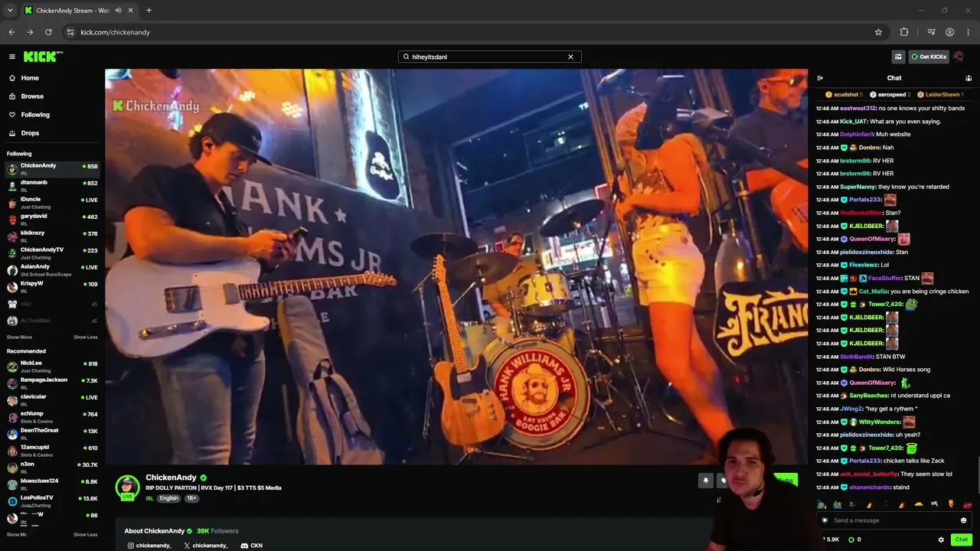Select scudshot in chat leaderboard
Viewport: 980px width, 551px height.
pos(844,95)
